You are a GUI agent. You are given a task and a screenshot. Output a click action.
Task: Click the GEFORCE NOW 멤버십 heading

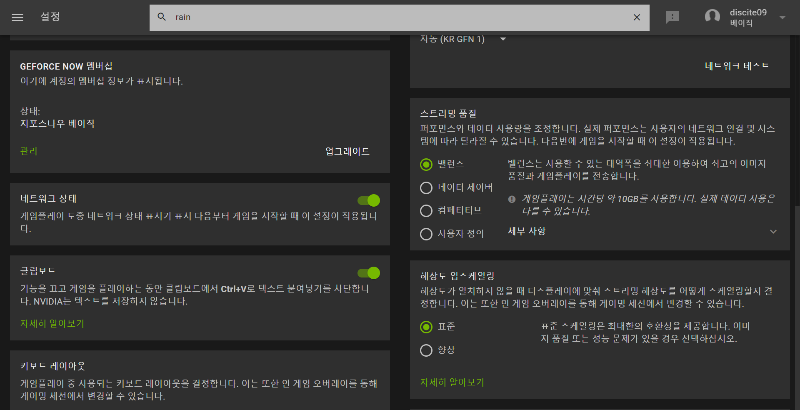tap(66, 66)
